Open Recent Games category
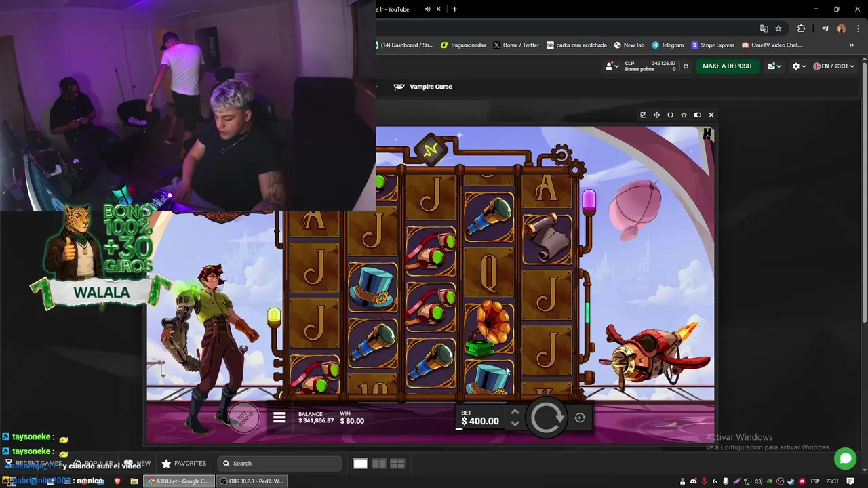This screenshot has height=488, width=868. click(x=33, y=464)
